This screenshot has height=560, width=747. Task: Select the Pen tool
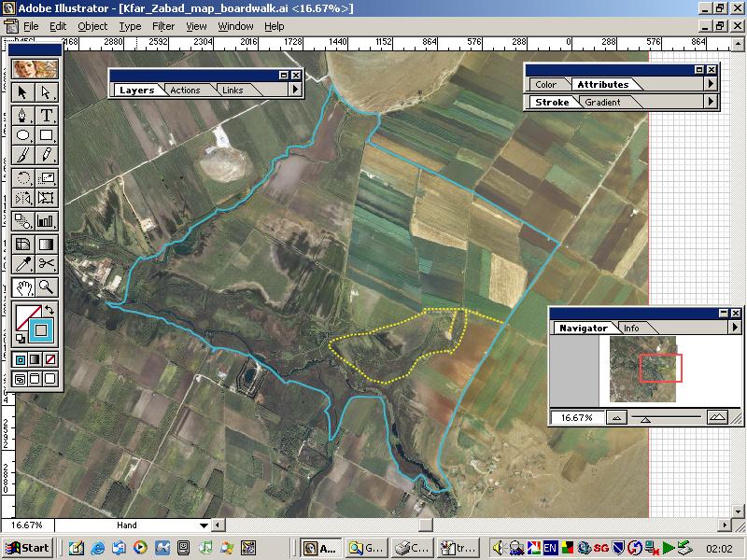[x=23, y=115]
